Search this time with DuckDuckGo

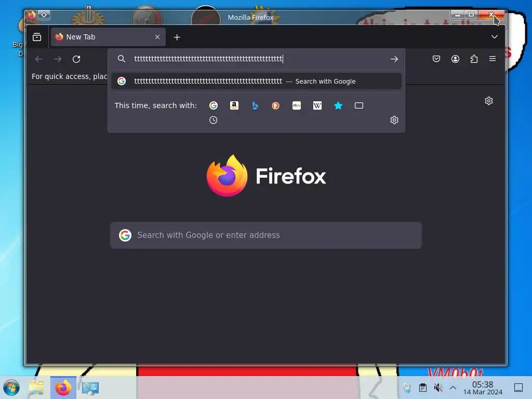click(275, 105)
